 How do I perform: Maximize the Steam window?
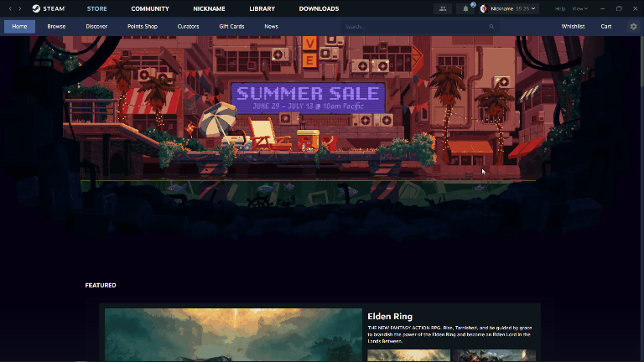(x=619, y=8)
